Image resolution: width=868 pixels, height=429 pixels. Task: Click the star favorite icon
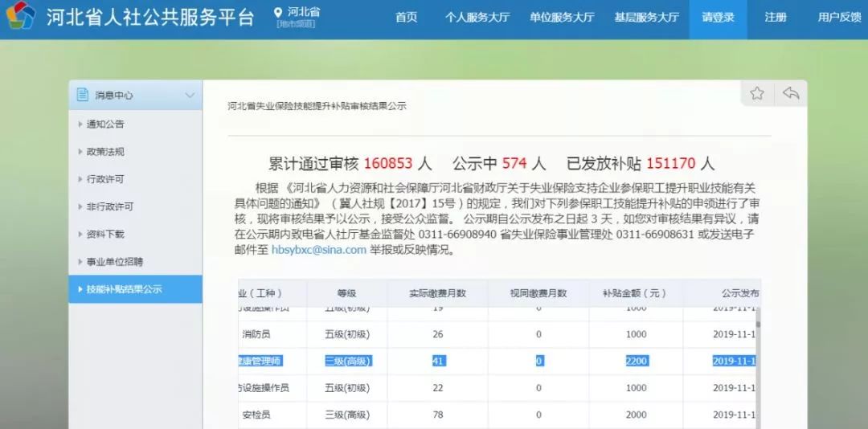[756, 93]
